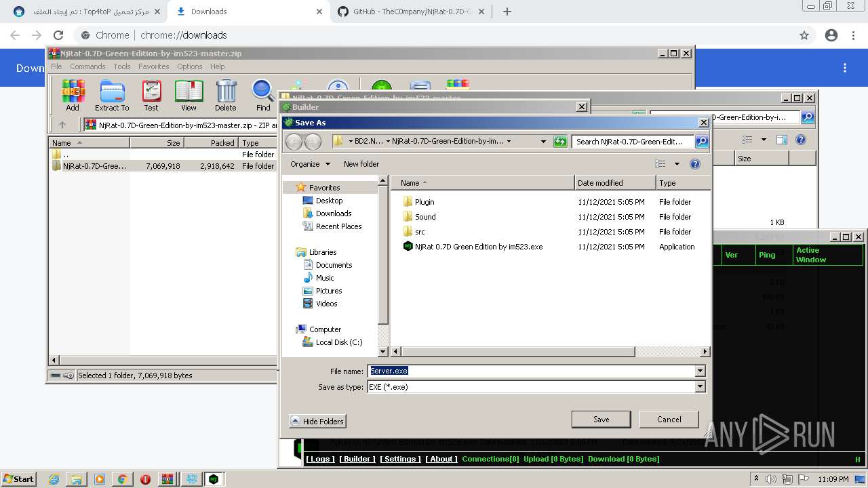The image size is (868, 488).
Task: Toggle preview pane in Explorer window
Action: point(781,140)
